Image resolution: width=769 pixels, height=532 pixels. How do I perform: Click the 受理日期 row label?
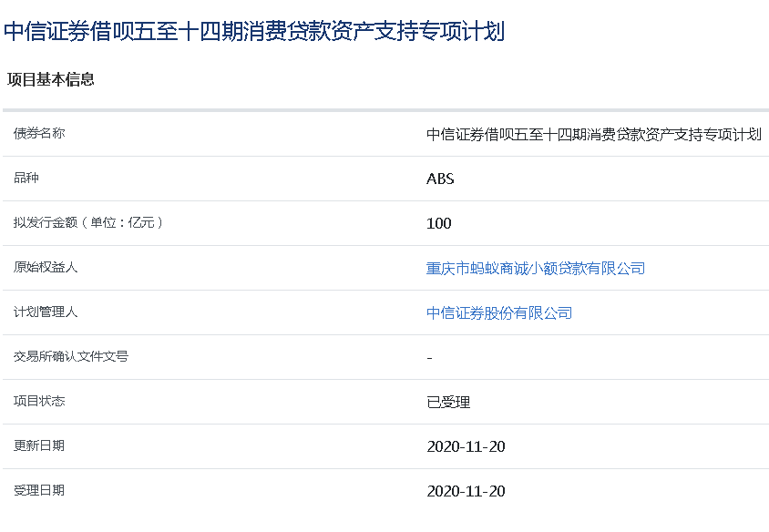39,490
